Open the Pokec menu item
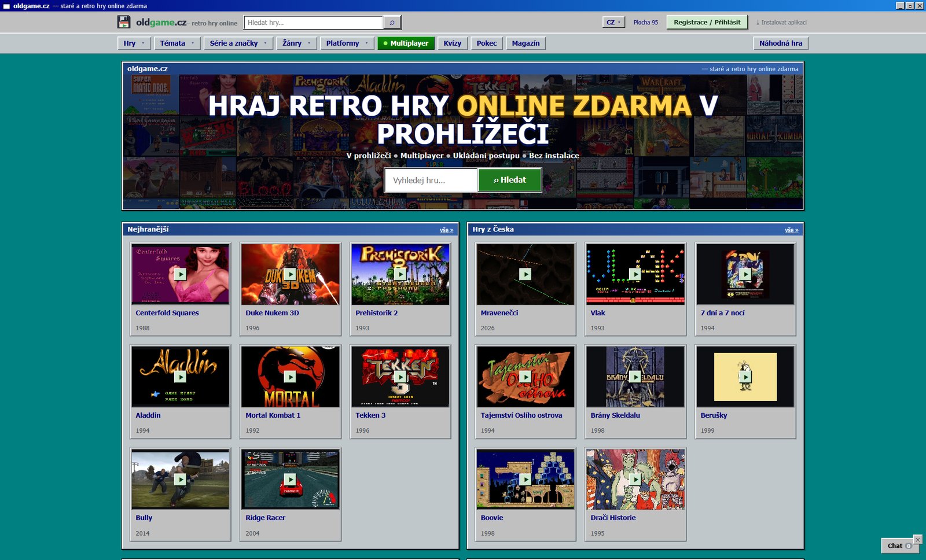Viewport: 926px width, 560px height. [487, 43]
